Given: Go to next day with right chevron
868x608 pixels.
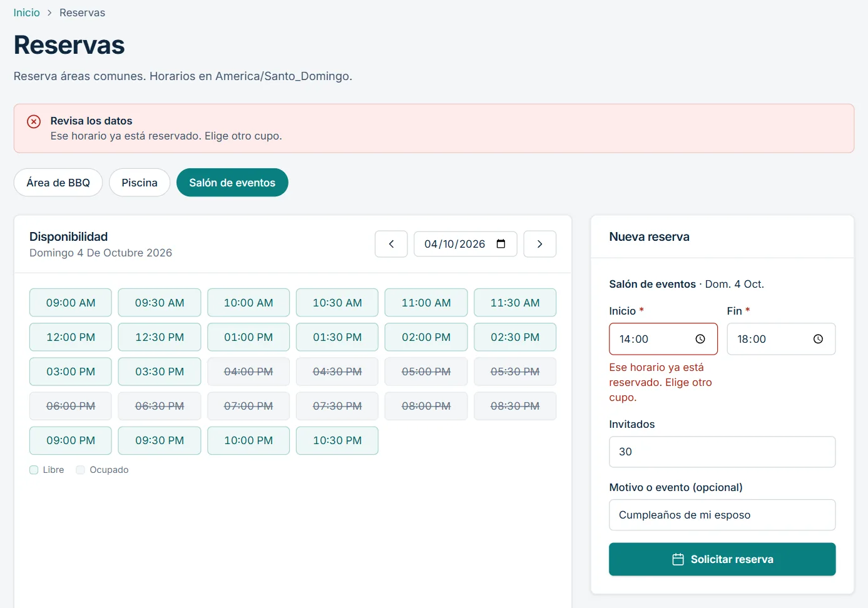Looking at the screenshot, I should coord(539,244).
